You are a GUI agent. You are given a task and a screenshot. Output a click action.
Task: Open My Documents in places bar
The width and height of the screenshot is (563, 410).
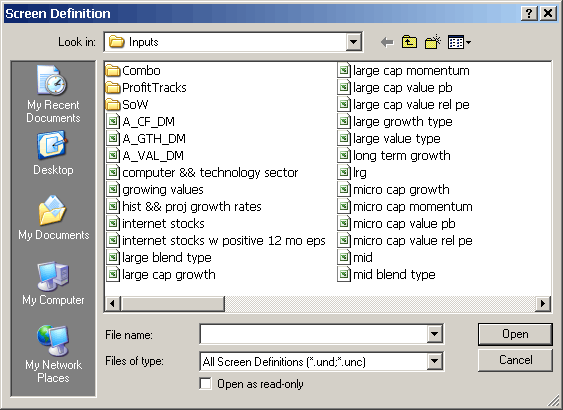tap(53, 218)
